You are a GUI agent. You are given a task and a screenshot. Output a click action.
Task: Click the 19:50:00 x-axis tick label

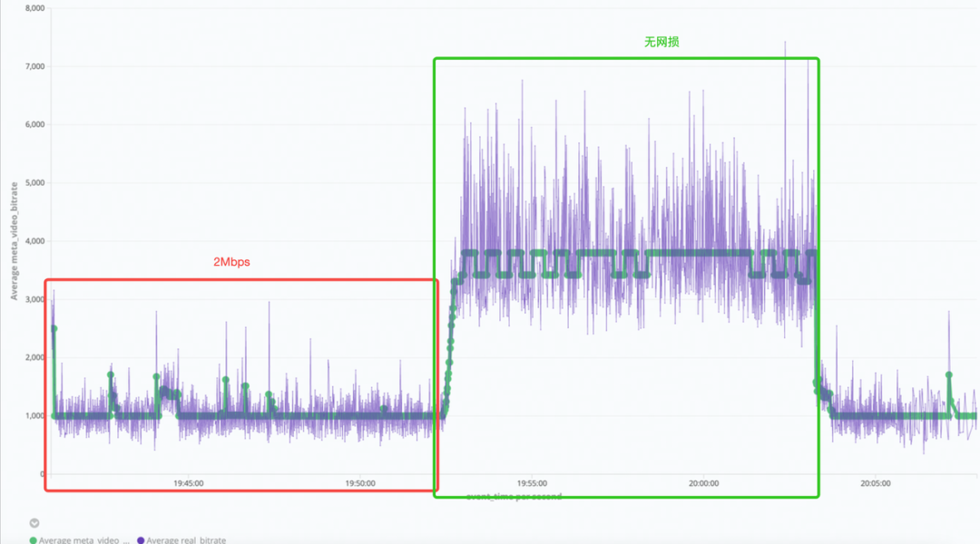pos(360,484)
